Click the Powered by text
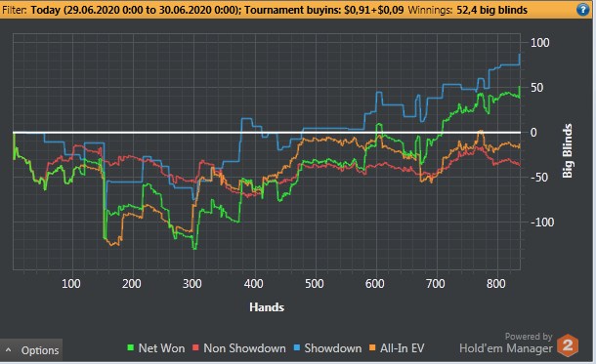Screen dimensions: 596x364 point(529,337)
